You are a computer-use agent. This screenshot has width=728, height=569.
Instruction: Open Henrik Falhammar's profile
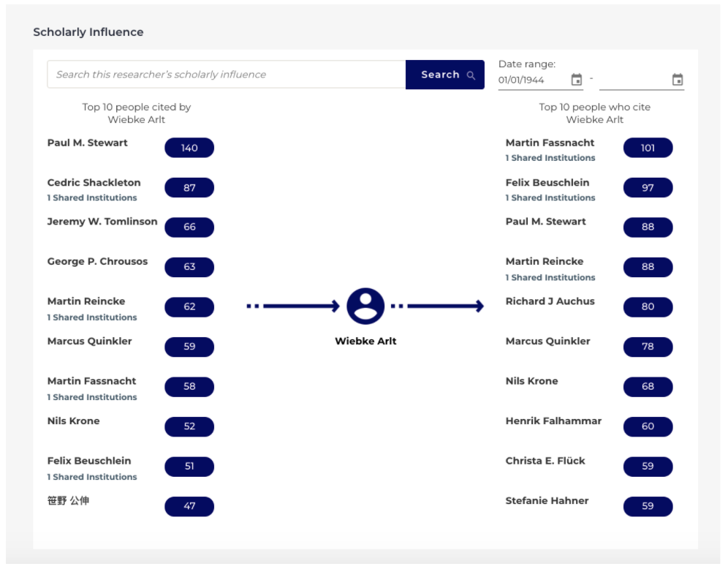(553, 421)
